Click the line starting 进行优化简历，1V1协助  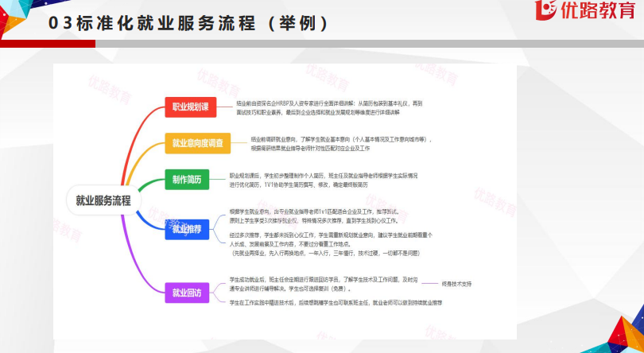299,185
